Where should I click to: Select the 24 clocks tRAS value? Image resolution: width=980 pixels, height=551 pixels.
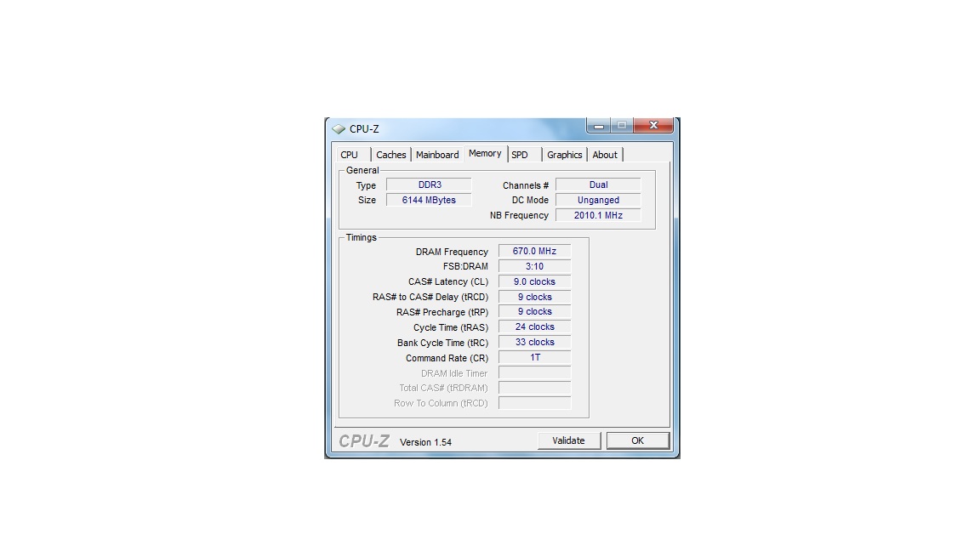535,327
